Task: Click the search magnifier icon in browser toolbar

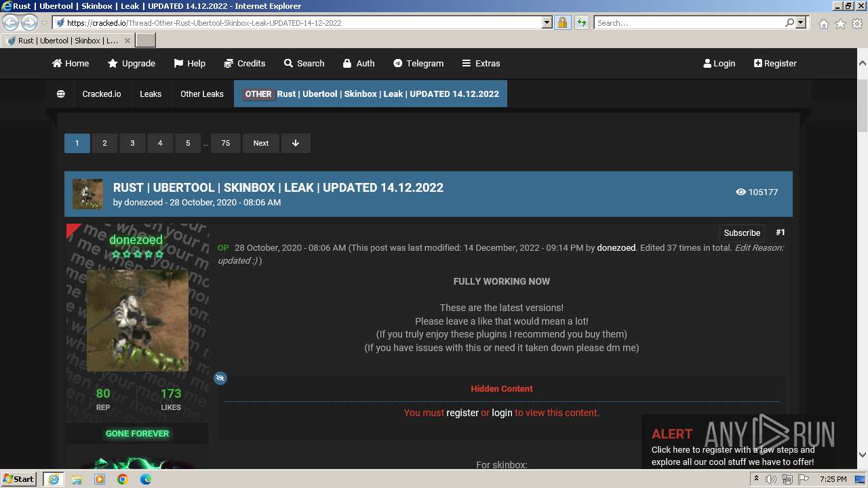Action: [789, 22]
